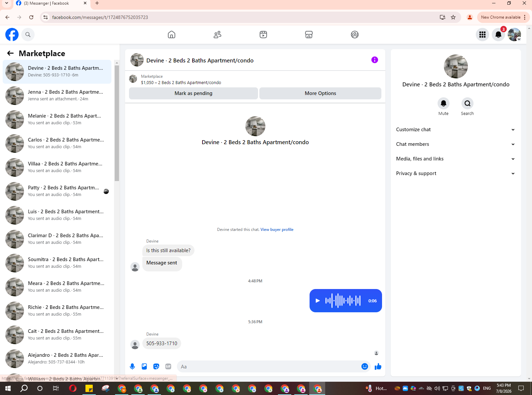Open the account profile picture menu
This screenshot has width=532, height=395.
[514, 35]
